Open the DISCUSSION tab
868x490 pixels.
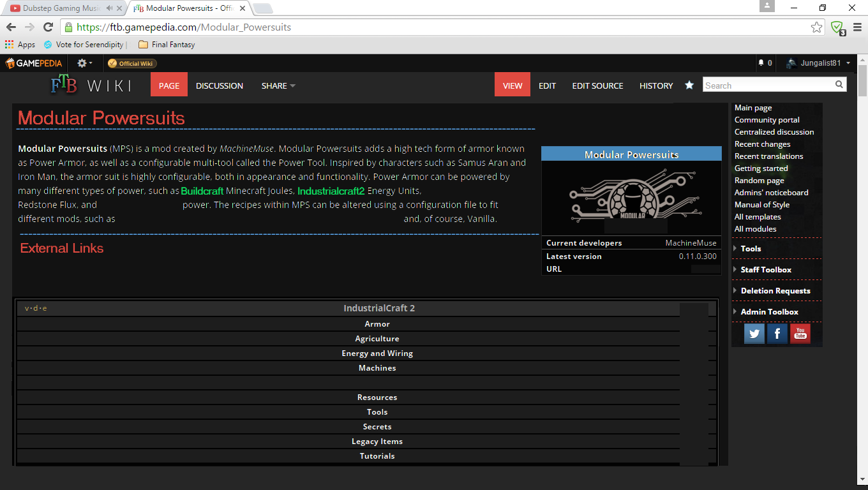220,85
